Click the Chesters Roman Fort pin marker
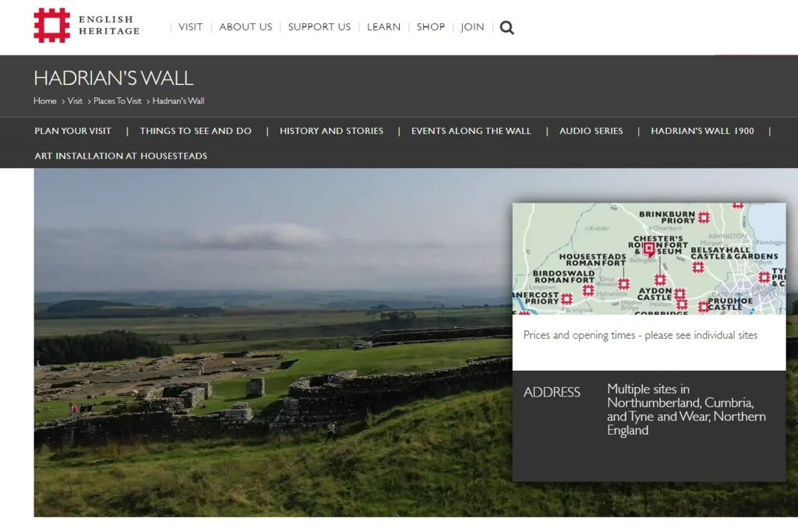 (649, 249)
